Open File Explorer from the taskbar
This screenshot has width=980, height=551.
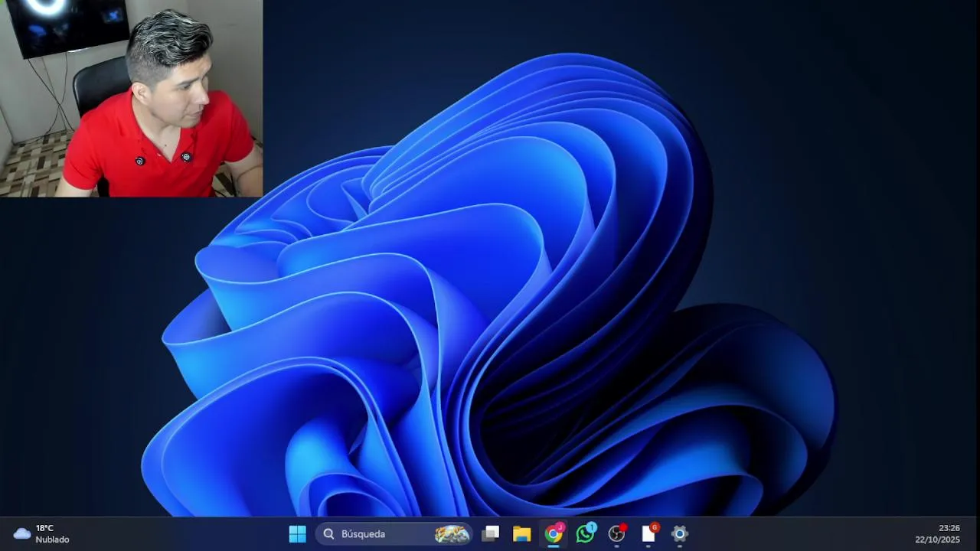tap(522, 533)
